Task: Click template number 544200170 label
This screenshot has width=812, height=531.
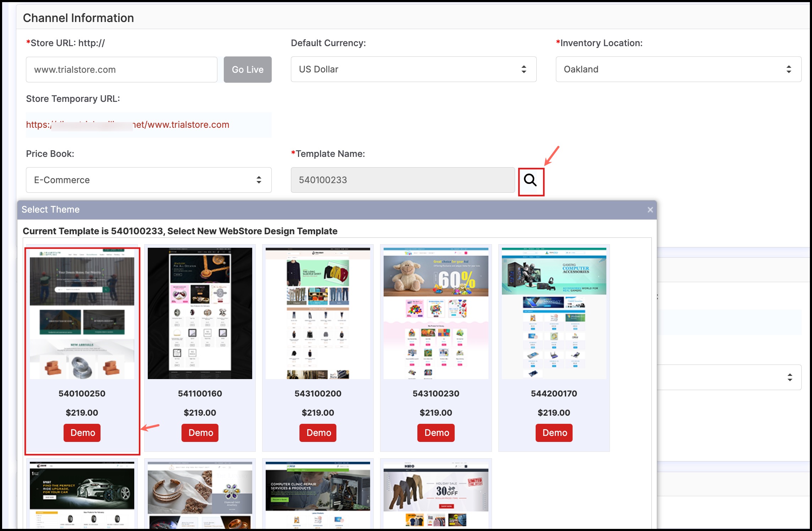Action: point(554,393)
